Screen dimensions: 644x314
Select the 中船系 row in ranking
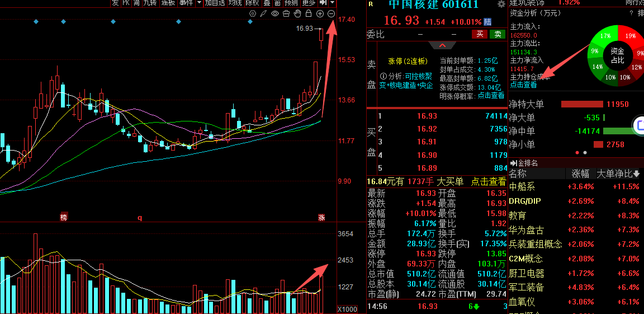(576, 186)
